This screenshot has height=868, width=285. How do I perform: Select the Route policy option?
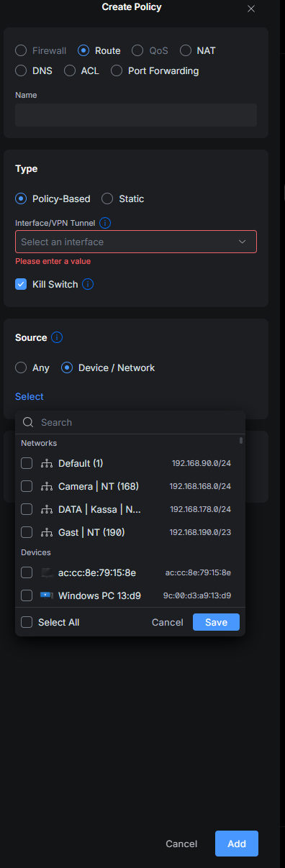83,51
